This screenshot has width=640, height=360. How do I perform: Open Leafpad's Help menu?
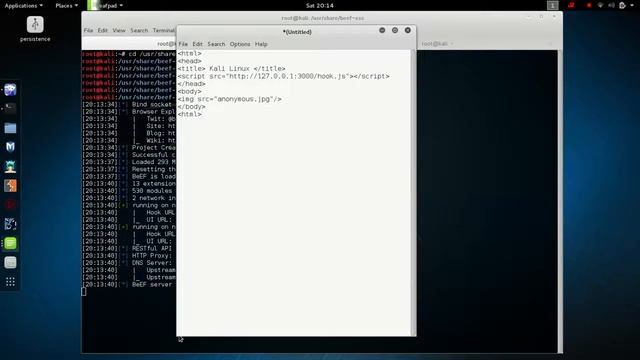click(x=261, y=44)
